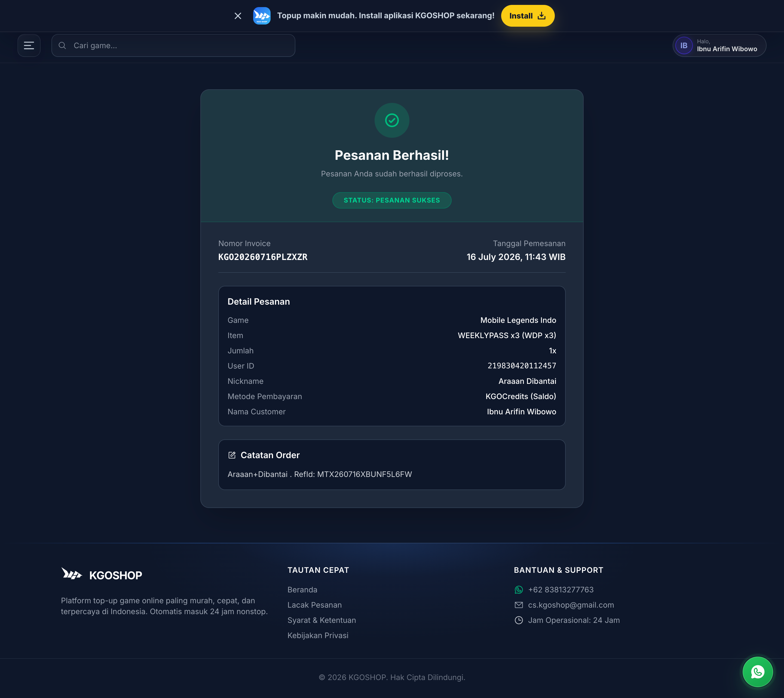Click the green success checkmark icon

(392, 120)
